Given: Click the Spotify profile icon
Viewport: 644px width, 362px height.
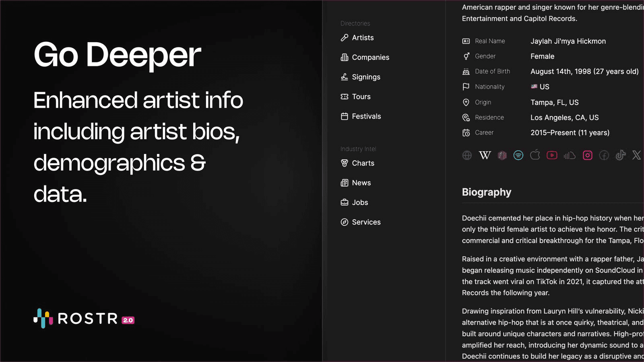Looking at the screenshot, I should (x=518, y=155).
